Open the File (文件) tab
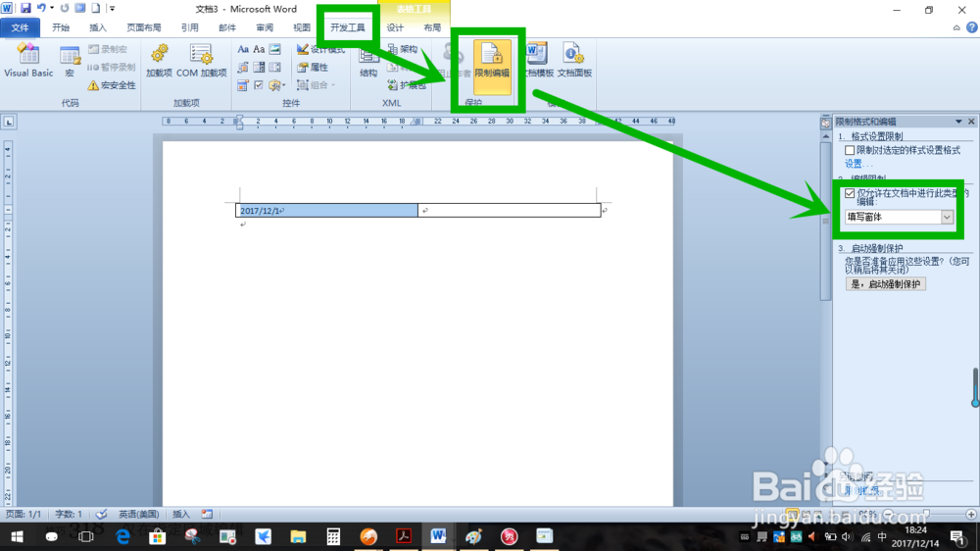 (20, 27)
